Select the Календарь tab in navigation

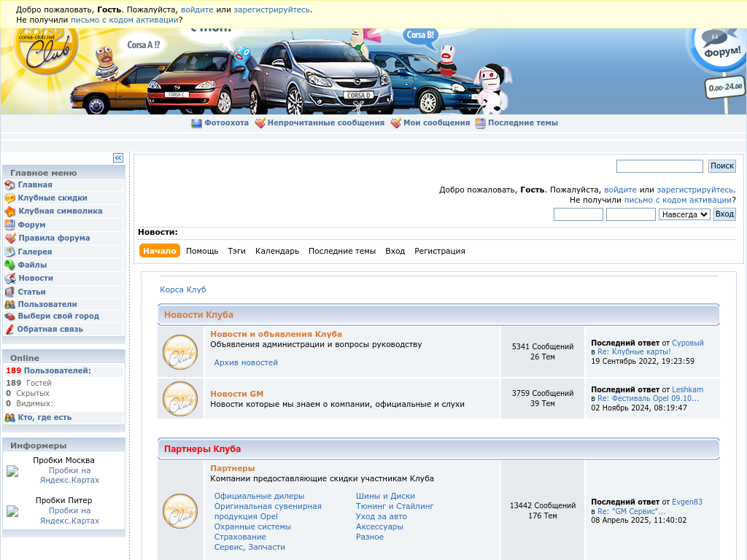276,251
